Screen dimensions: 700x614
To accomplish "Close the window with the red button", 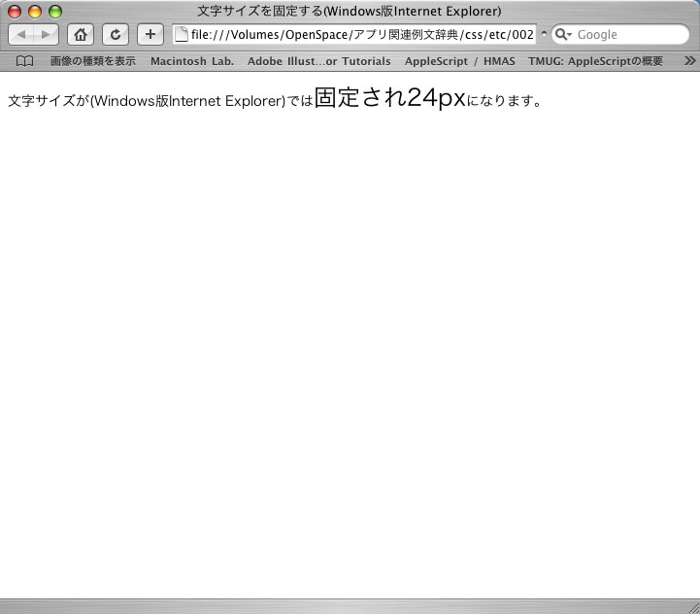I will point(15,12).
